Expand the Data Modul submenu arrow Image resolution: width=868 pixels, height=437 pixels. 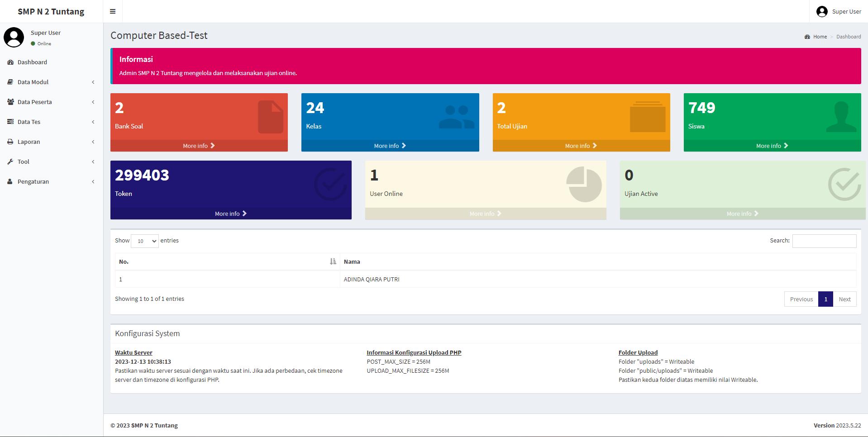point(93,82)
